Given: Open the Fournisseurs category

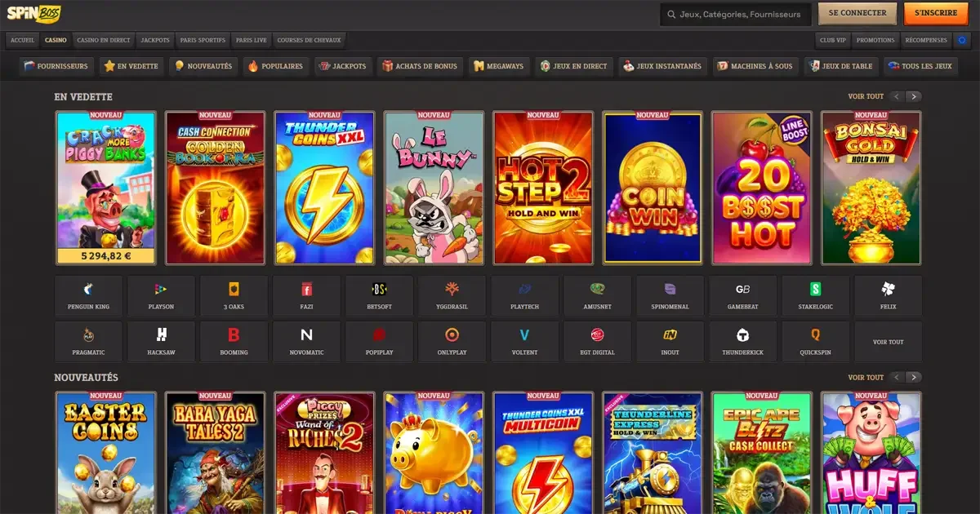Looking at the screenshot, I should [56, 66].
